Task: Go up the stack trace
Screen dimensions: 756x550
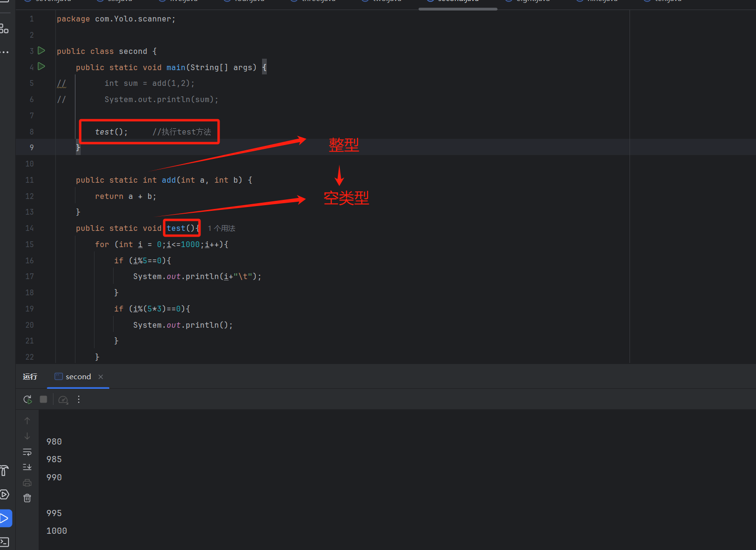Action: [27, 421]
